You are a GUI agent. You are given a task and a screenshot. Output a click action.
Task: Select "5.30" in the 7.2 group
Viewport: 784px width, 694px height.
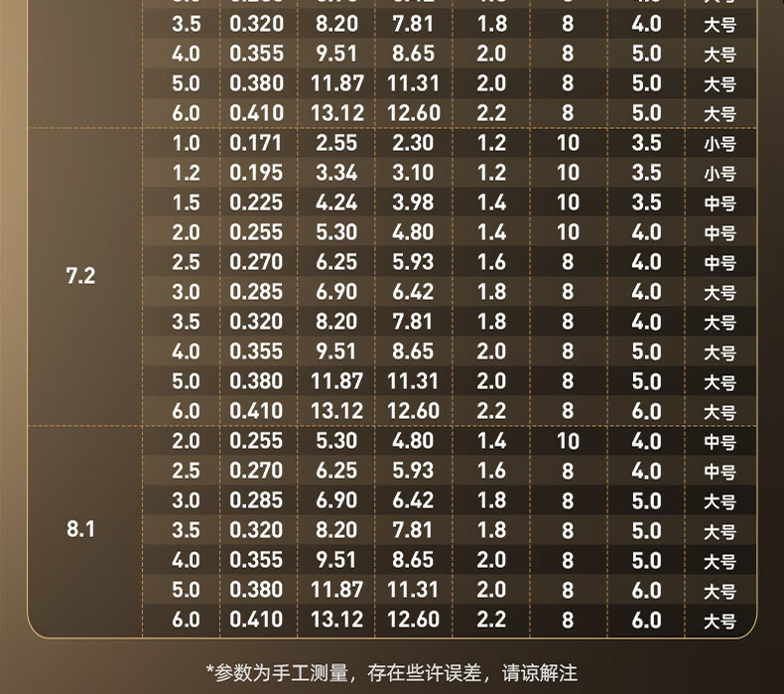[x=336, y=232]
